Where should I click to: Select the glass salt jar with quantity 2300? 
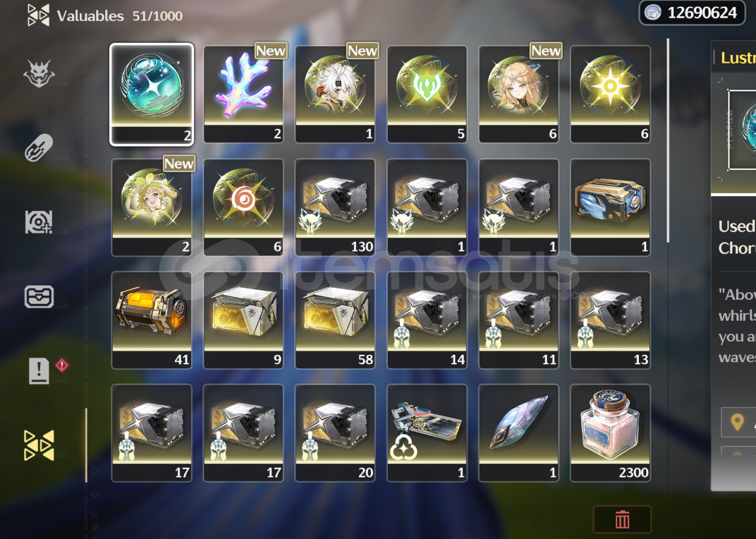pos(610,433)
